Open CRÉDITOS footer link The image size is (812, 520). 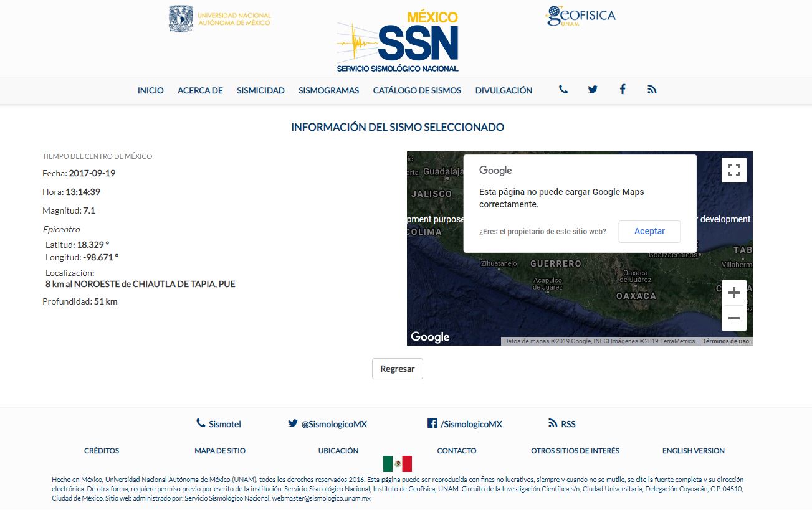click(102, 451)
